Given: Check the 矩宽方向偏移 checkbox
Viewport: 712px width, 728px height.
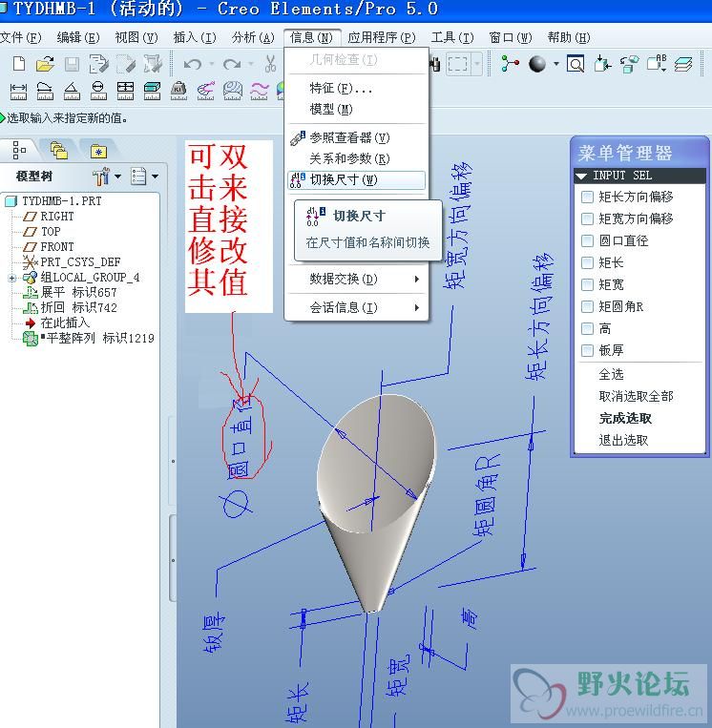Looking at the screenshot, I should coord(588,218).
